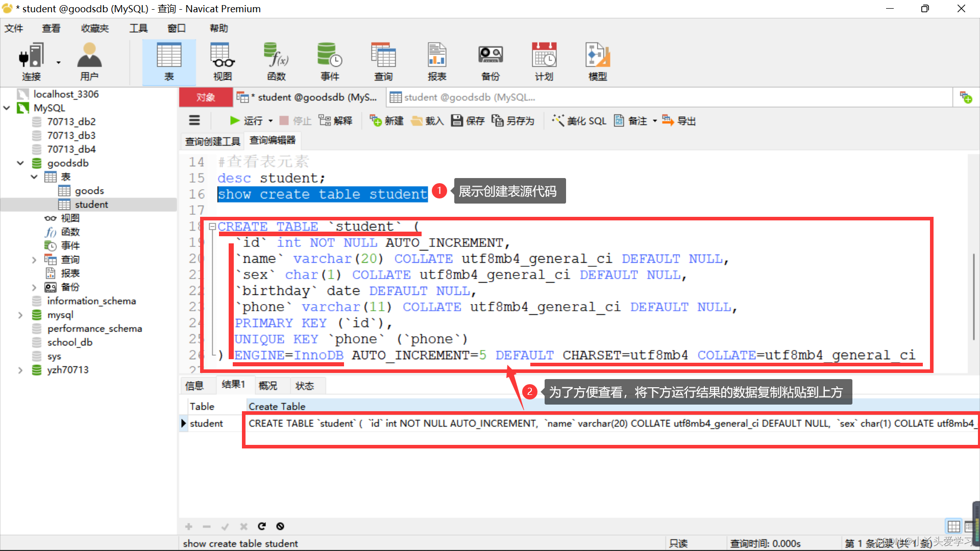
Task: Open the Model (模型) toolbar icon
Action: (x=598, y=62)
